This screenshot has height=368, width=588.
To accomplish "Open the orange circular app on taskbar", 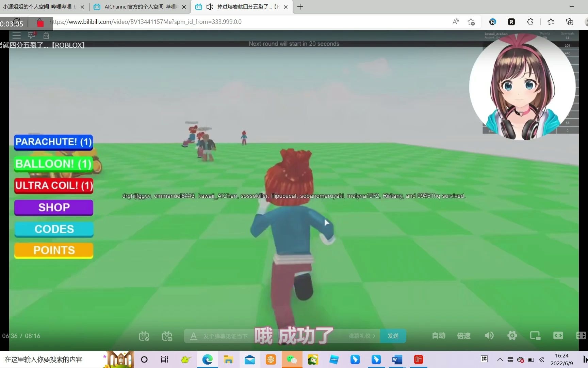I will coord(271,359).
